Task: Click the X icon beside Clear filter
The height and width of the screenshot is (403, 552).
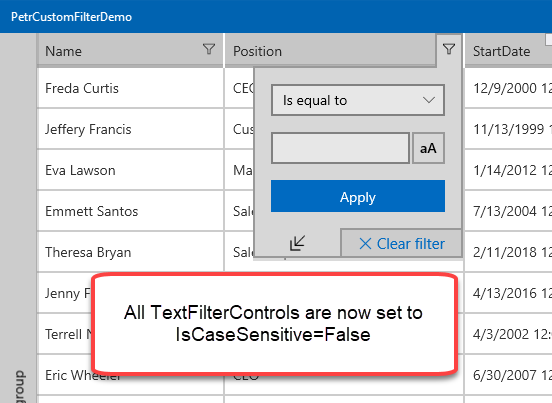Action: (x=365, y=244)
